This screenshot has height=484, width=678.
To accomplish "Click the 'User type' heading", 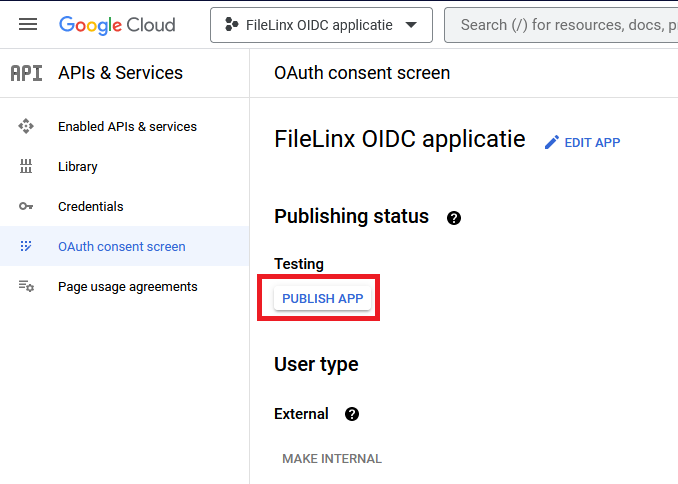I will (x=316, y=365).
